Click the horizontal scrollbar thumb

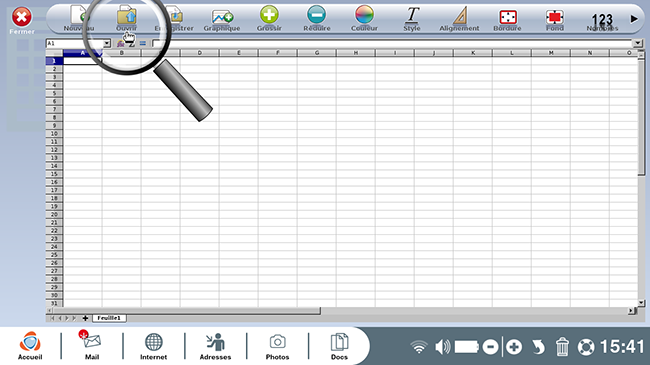[187, 310]
